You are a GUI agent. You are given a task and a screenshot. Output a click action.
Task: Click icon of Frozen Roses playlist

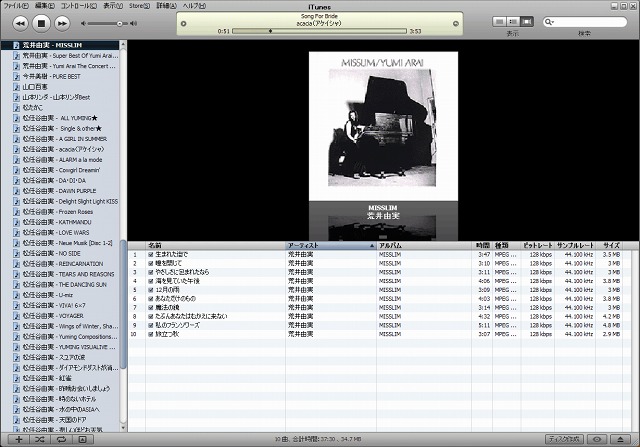[x=16, y=211]
